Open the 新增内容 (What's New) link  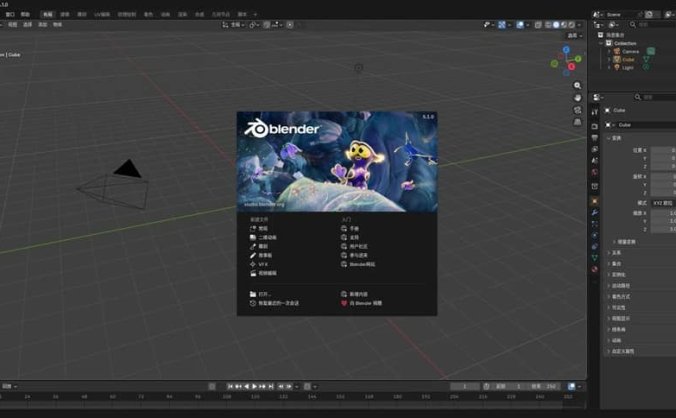354,294
